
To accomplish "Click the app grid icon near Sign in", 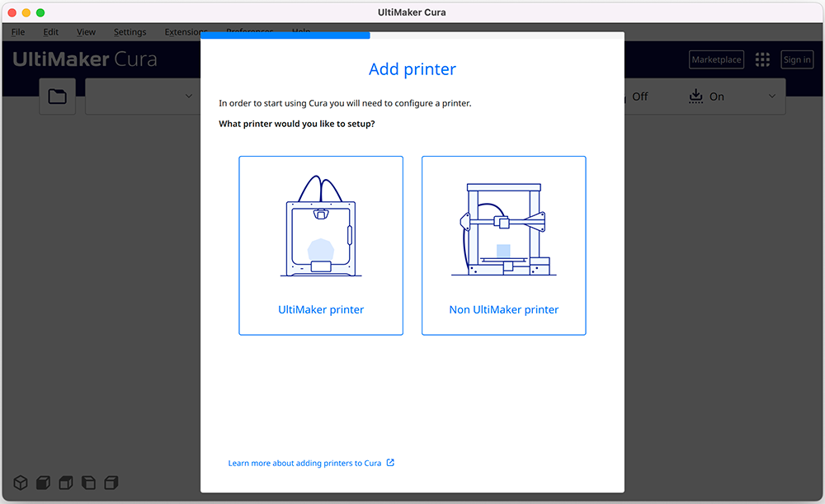I will tap(761, 59).
